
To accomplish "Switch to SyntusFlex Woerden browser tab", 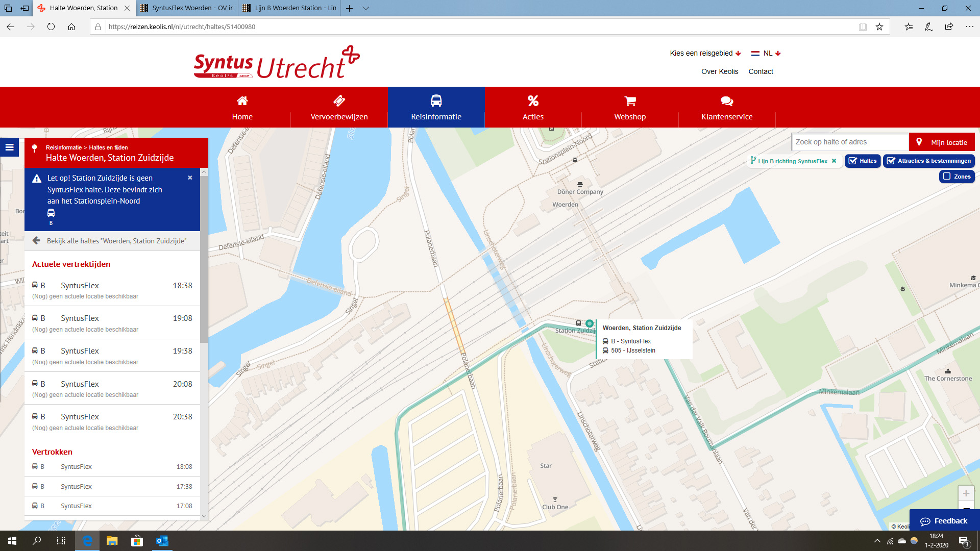I will (187, 8).
